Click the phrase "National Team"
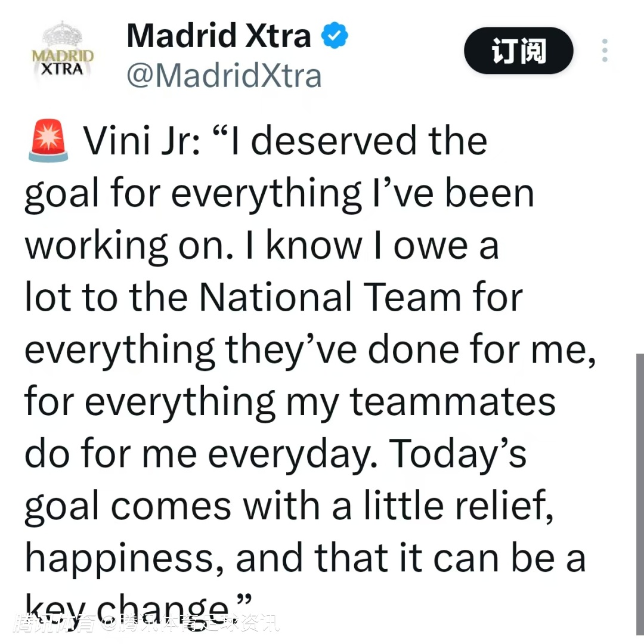The image size is (644, 644). [330, 298]
